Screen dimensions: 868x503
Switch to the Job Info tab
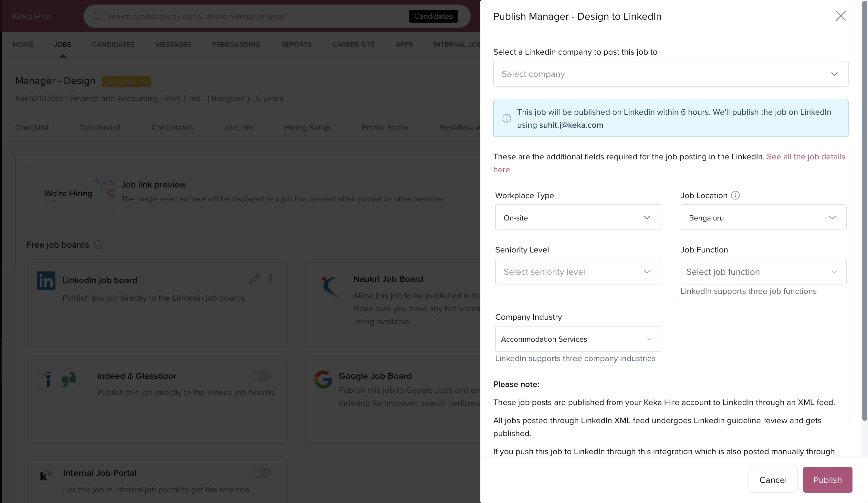coord(239,128)
